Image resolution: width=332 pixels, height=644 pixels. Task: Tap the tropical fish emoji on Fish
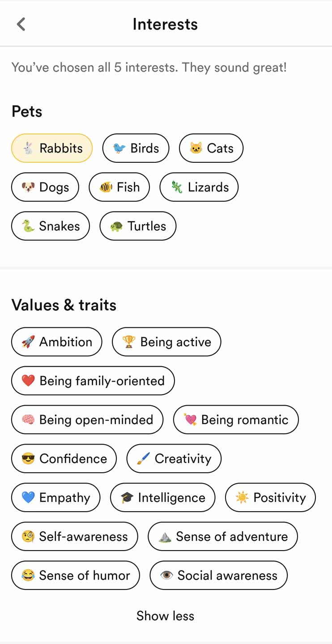point(106,187)
